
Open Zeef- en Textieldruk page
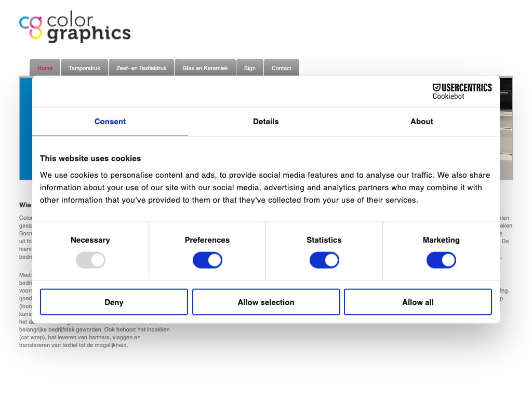141,68
